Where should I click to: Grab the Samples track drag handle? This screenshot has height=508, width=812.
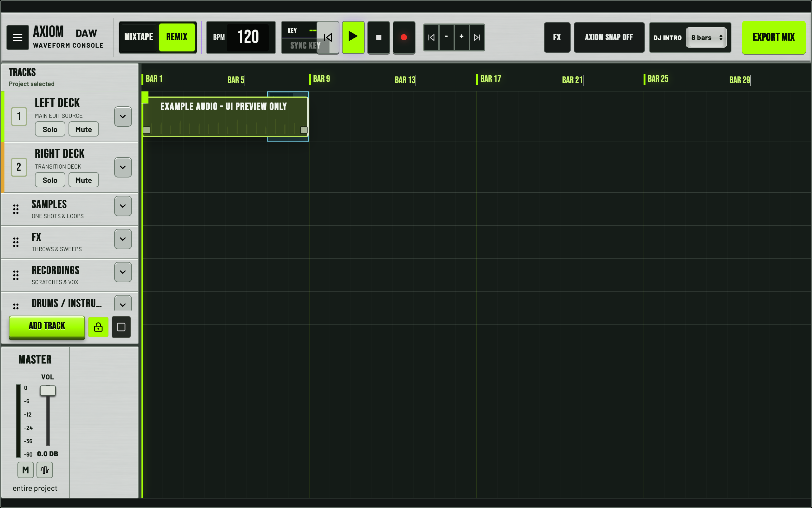[16, 209]
